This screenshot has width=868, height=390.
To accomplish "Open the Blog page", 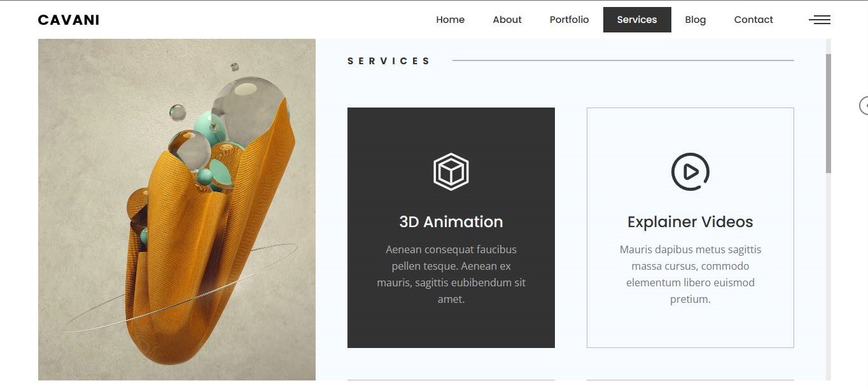I will click(x=696, y=20).
